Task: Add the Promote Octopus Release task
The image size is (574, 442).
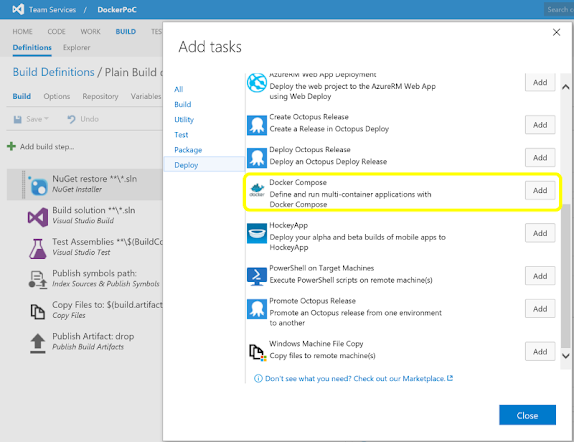Action: click(x=540, y=309)
